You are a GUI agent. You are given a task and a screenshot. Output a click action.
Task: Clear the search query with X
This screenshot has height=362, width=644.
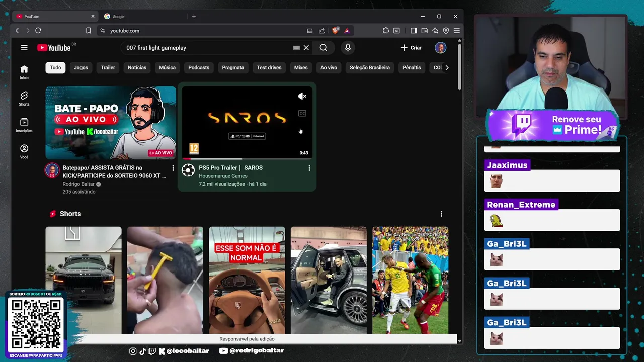306,48
